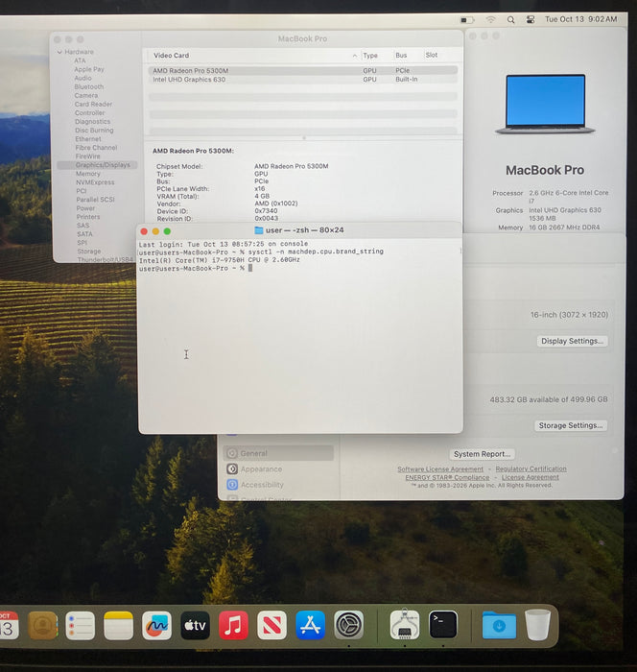Select AMD Radeon Pro 5300M row
637x672 pixels.
[x=303, y=70]
